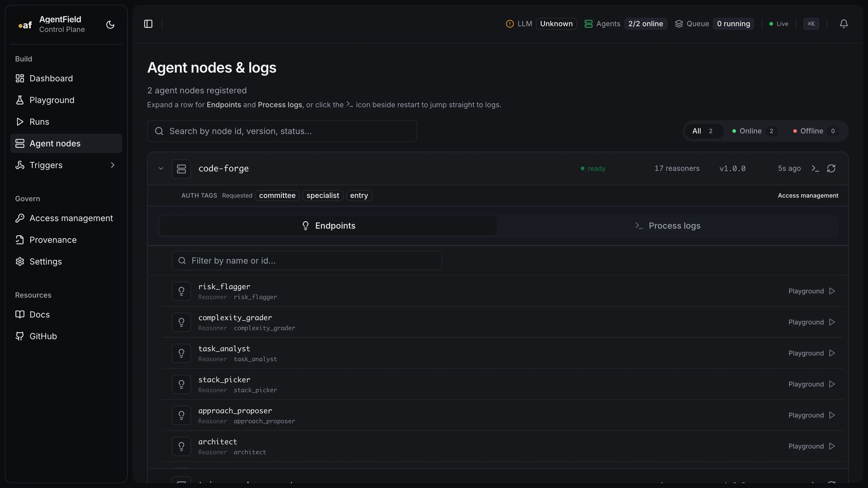The image size is (868, 488).
Task: Click the AgentField af logo
Action: pyautogui.click(x=25, y=25)
